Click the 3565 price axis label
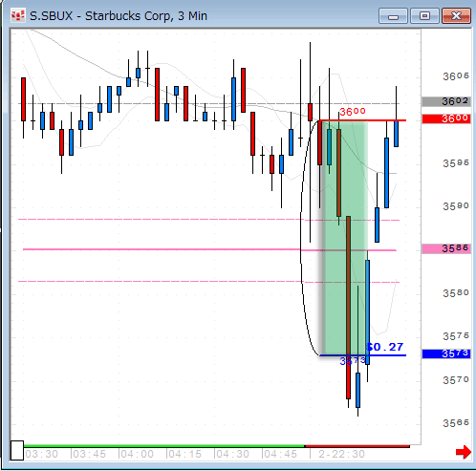Viewport: 476px width, 471px height. click(x=456, y=423)
